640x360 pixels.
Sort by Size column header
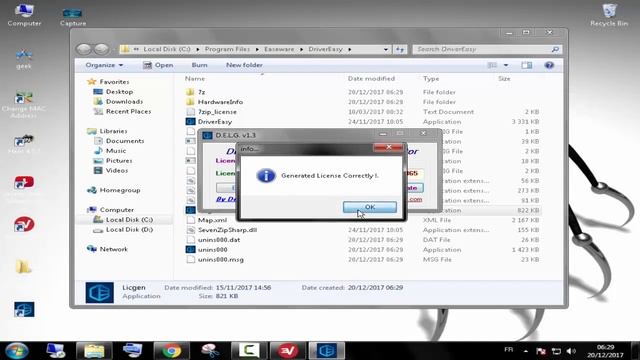tap(504, 78)
